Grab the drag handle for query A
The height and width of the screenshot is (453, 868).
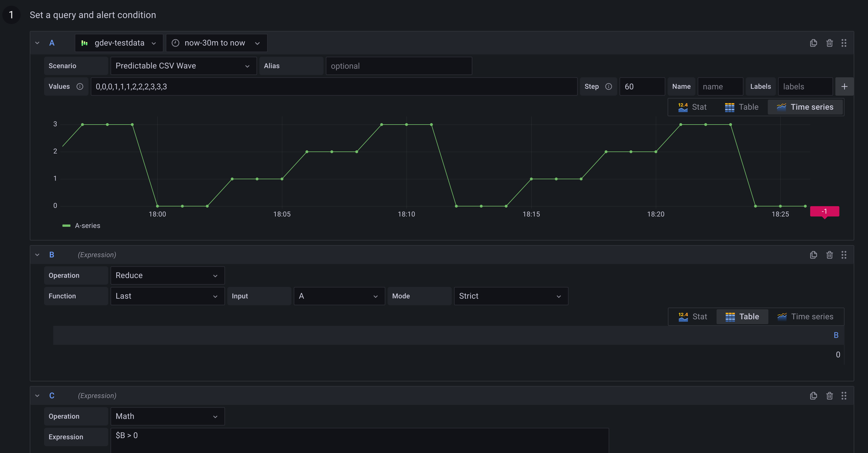tap(844, 43)
